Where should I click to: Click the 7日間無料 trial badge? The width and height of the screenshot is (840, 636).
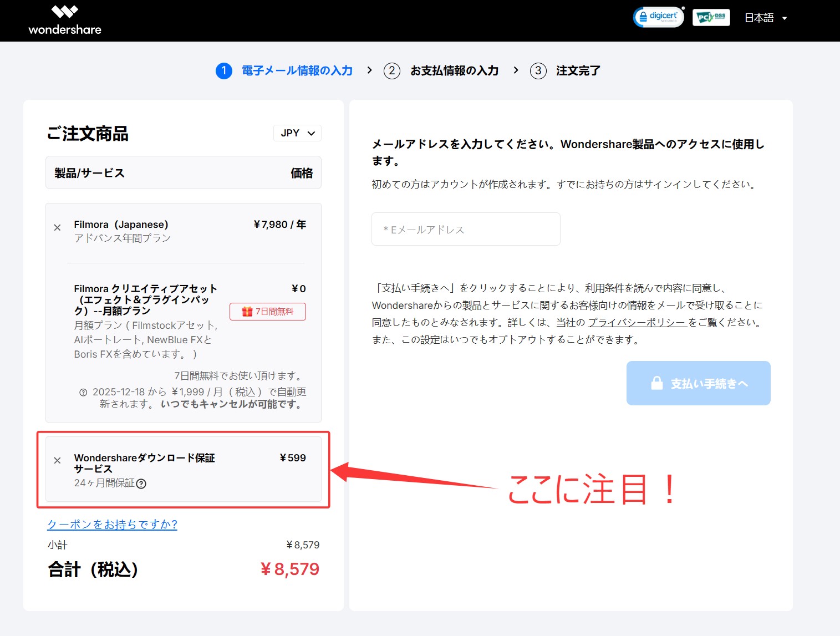click(x=268, y=312)
